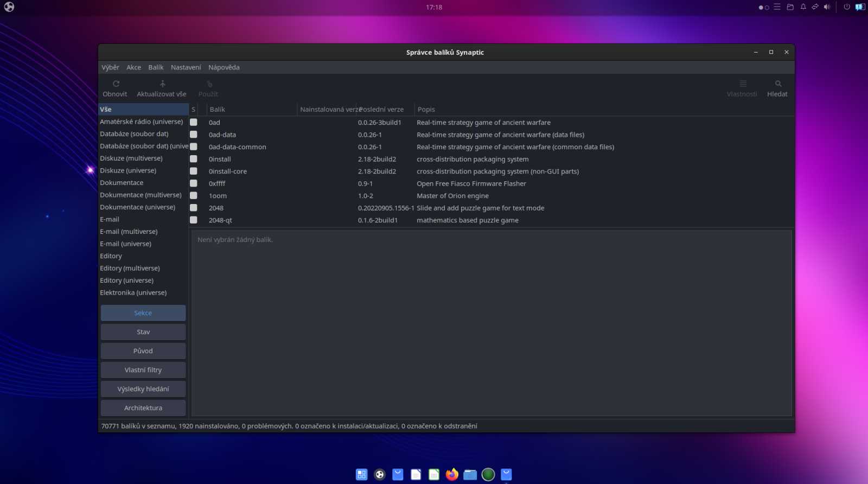Image resolution: width=868 pixels, height=484 pixels.
Task: Select the Vše section in sidebar
Action: (143, 110)
